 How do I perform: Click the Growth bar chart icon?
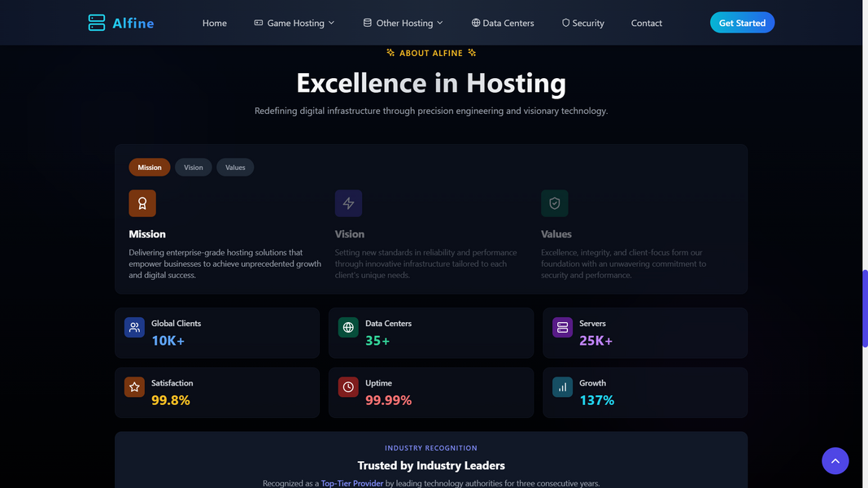[562, 387]
